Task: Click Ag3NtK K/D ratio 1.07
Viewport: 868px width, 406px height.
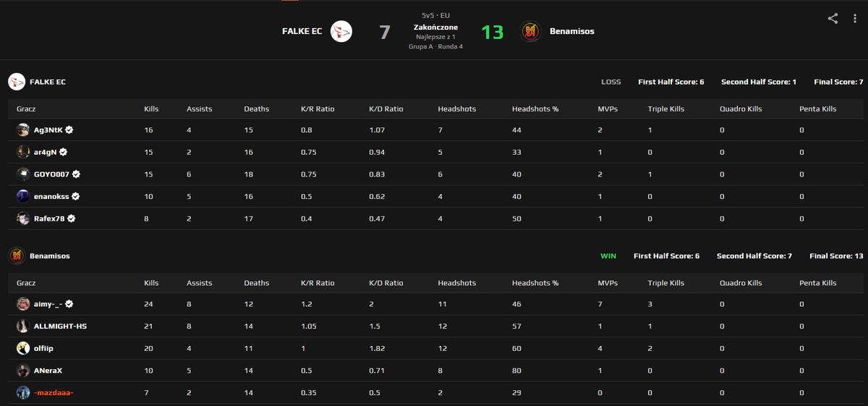Action: [377, 130]
